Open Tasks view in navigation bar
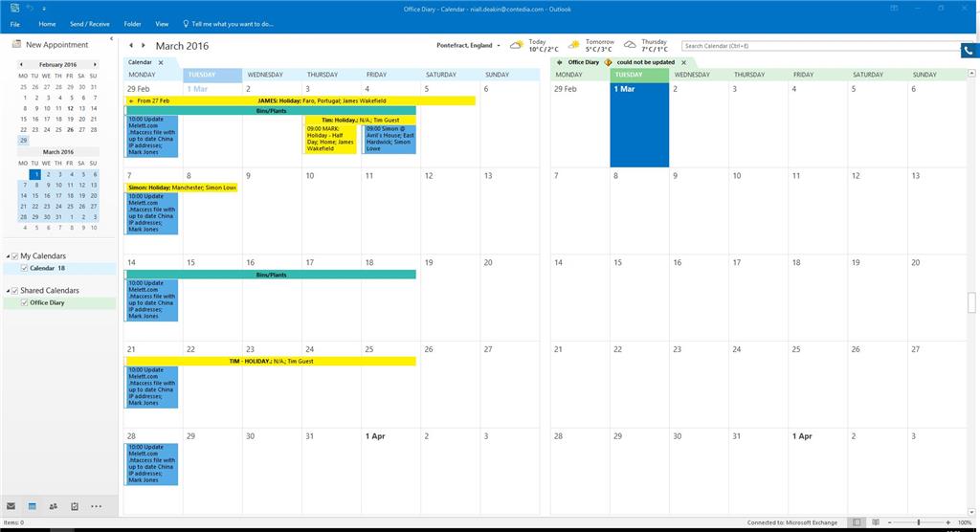Screen dimensions: 980x532 coord(75,506)
